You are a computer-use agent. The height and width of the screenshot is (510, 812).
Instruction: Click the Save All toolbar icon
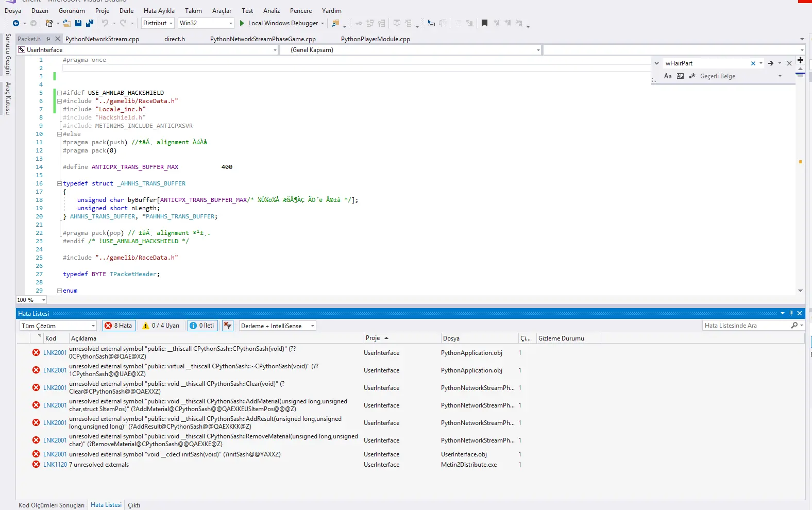(90, 23)
